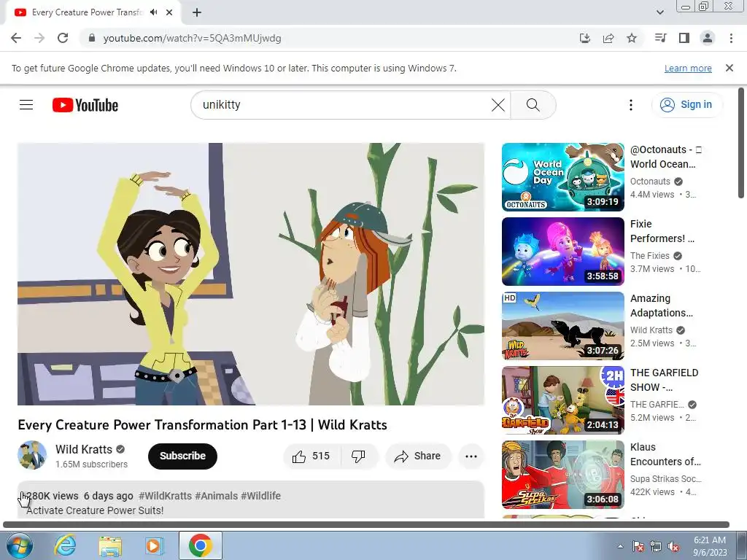747x560 pixels.
Task: Run the search with magnifier button
Action: pyautogui.click(x=533, y=105)
